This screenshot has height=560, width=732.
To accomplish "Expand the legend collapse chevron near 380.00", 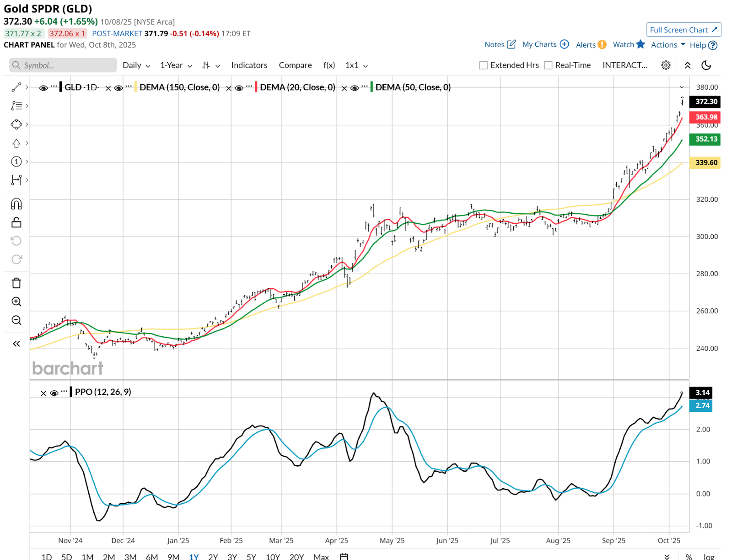I will 682,87.
